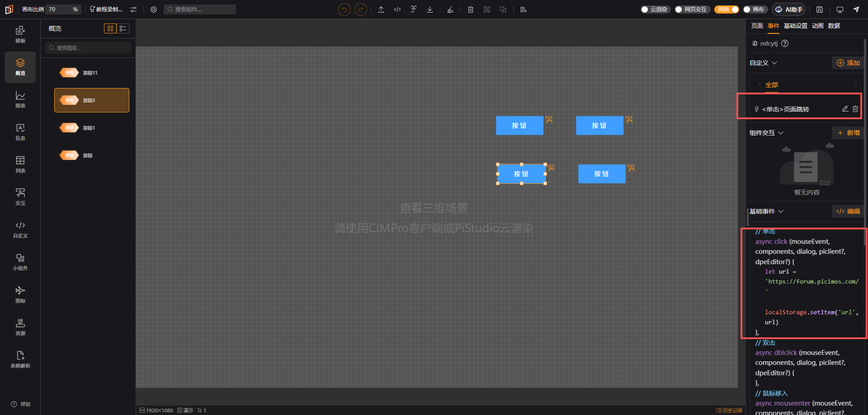The height and width of the screenshot is (415, 868).
Task: Open the 表格解析 table parsing sidebar icon
Action: pos(20,359)
